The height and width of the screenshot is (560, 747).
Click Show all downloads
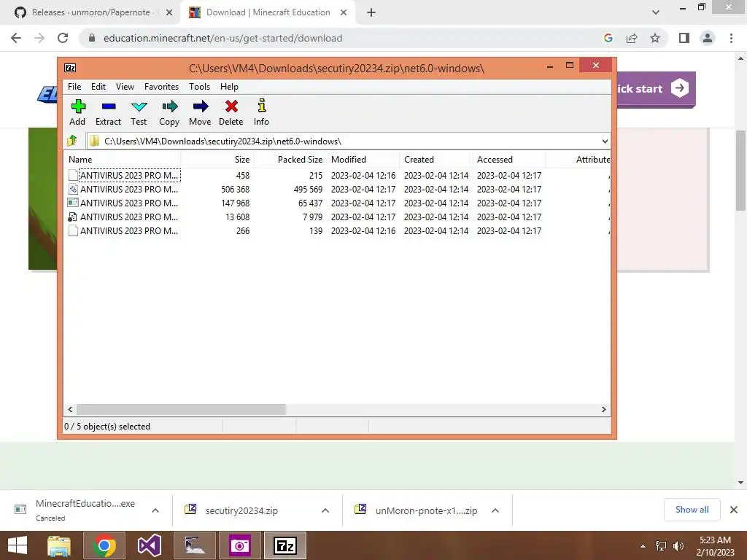[692, 510]
